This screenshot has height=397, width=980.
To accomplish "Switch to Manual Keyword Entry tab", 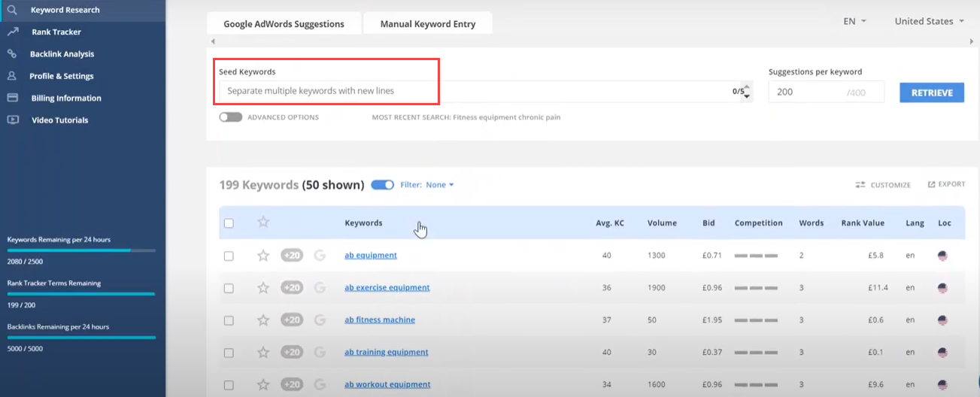I will click(428, 23).
